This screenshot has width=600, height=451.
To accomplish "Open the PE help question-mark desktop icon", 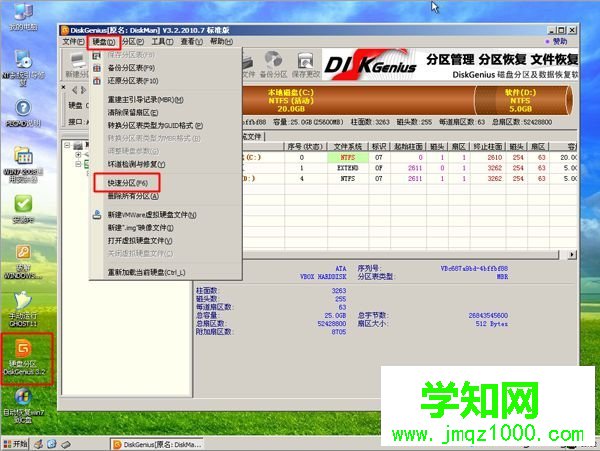I will 23,113.
